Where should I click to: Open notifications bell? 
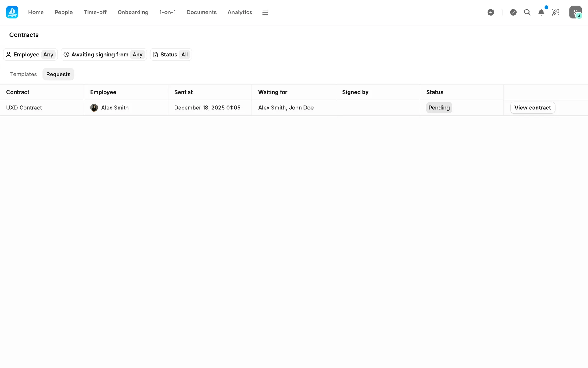[x=541, y=12]
